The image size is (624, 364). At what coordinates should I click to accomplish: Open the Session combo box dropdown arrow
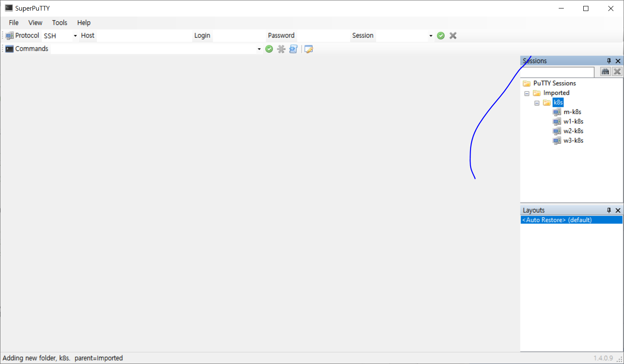(x=431, y=36)
